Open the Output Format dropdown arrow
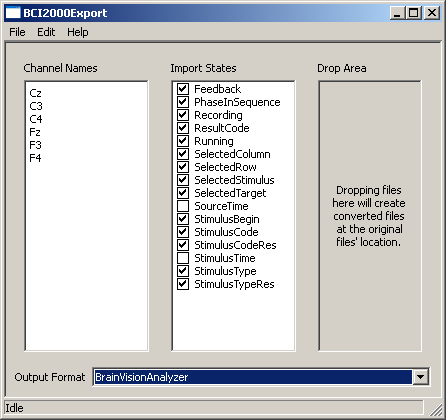The height and width of the screenshot is (420, 446). (421, 377)
